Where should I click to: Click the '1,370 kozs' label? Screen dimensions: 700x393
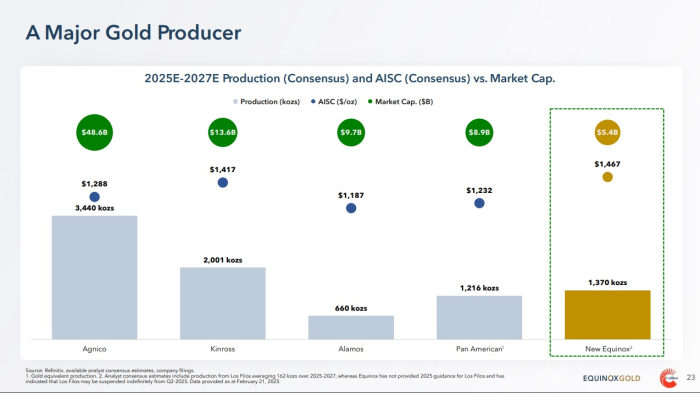(607, 283)
